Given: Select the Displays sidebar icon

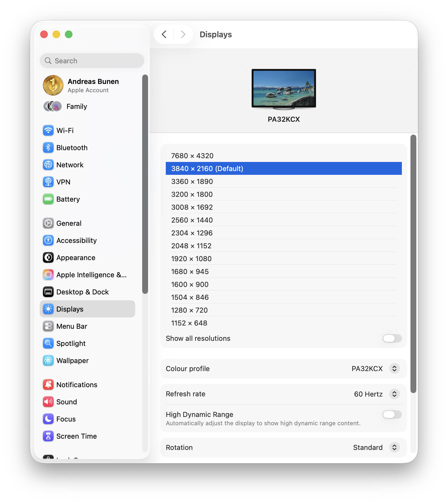Looking at the screenshot, I should [48, 309].
